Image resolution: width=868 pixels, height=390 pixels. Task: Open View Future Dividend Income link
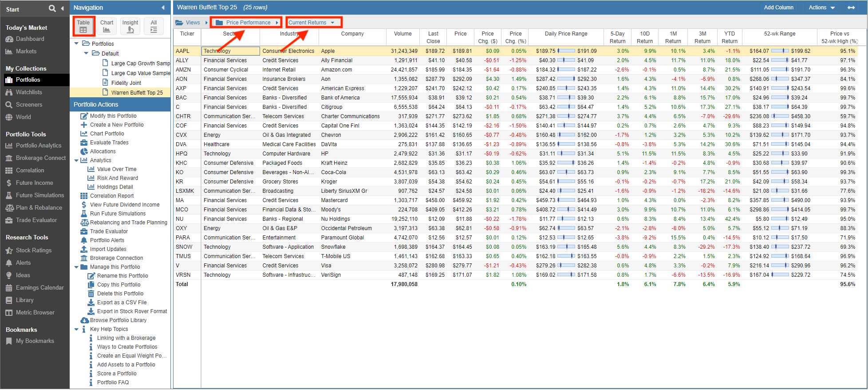point(125,205)
